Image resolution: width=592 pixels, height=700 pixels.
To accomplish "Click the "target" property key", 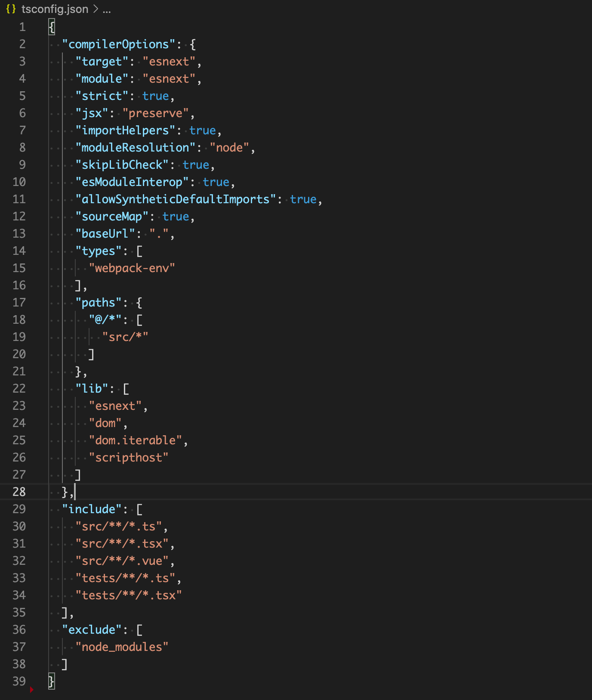I will click(x=102, y=62).
